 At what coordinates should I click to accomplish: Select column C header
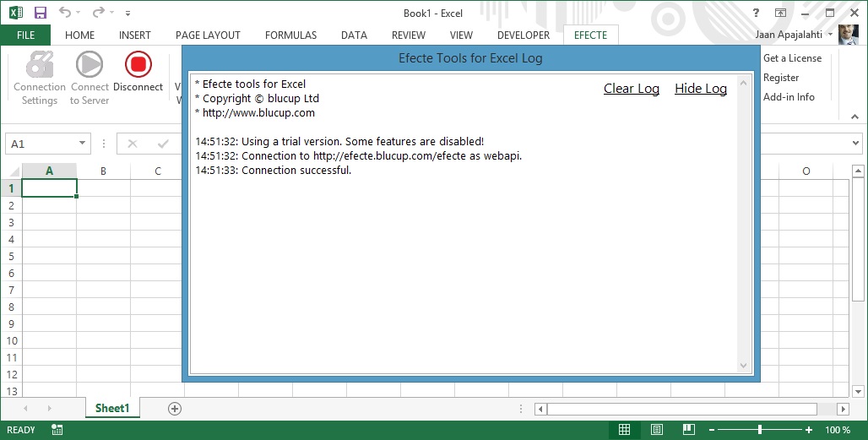(158, 171)
